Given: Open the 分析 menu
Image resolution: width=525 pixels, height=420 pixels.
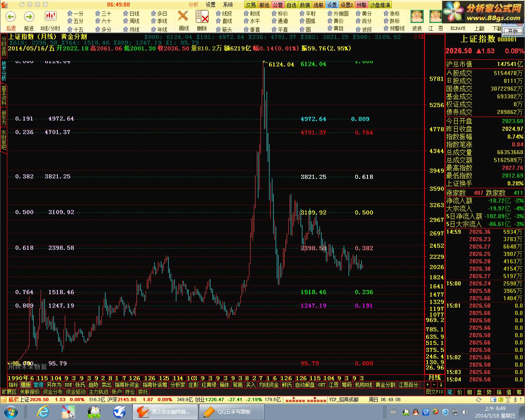Looking at the screenshot, I should point(194,5).
